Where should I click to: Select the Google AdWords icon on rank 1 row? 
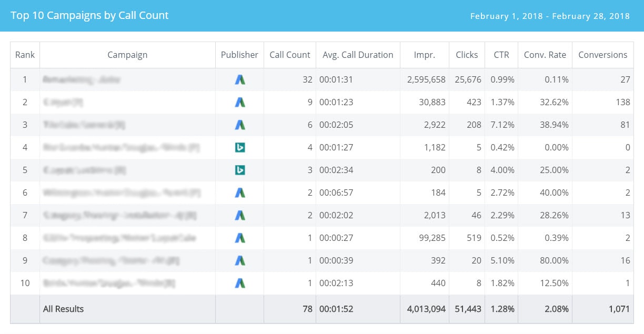click(x=239, y=79)
